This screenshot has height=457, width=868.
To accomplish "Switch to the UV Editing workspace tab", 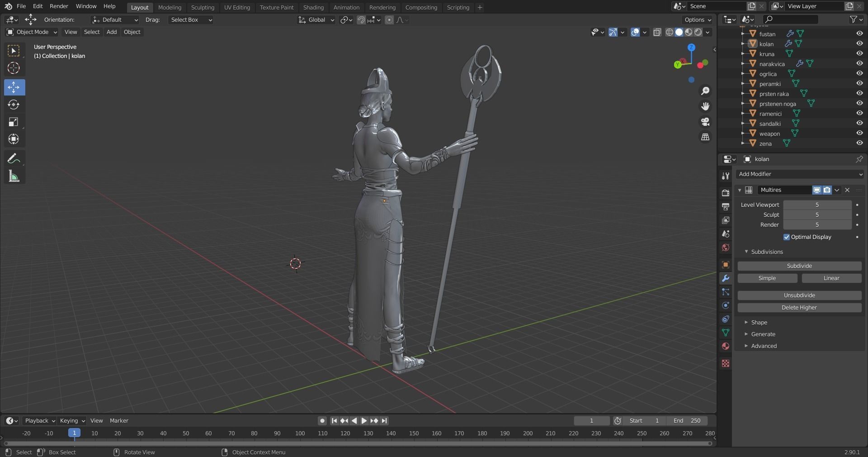I will coord(237,7).
